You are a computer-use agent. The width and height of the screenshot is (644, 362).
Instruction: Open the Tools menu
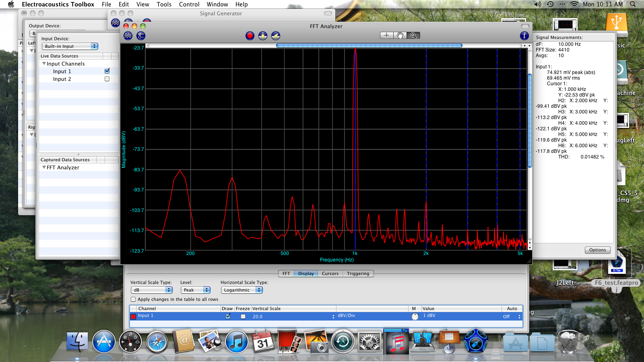[x=164, y=4]
